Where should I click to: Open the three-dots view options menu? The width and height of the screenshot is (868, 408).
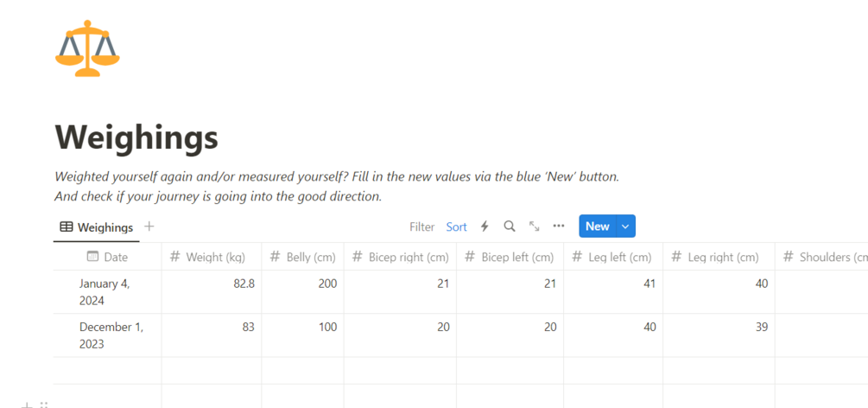(x=559, y=226)
